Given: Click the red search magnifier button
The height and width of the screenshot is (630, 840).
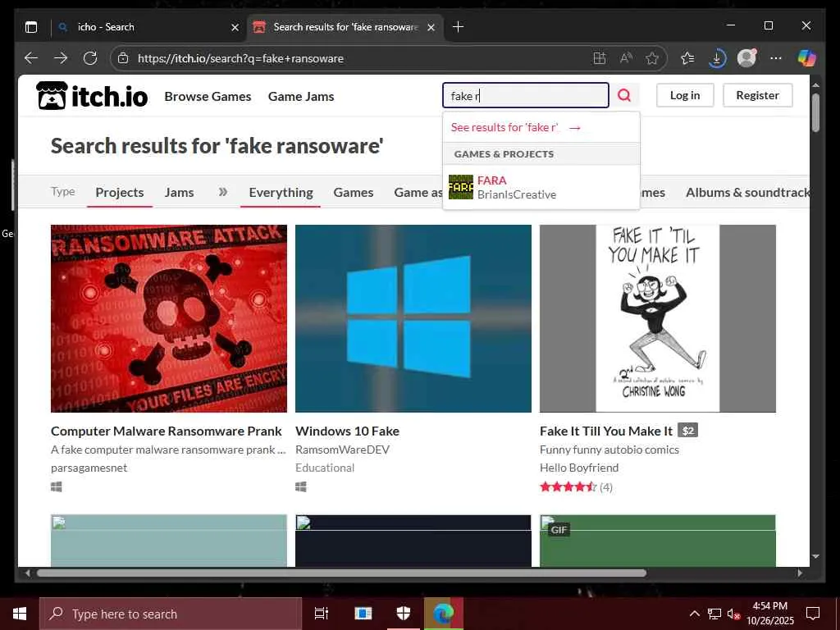Looking at the screenshot, I should [x=624, y=95].
